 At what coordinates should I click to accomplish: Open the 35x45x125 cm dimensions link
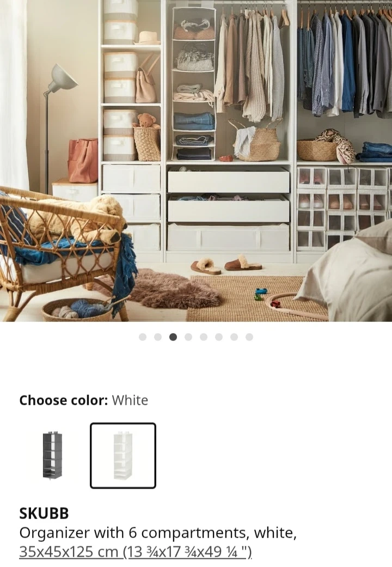click(135, 552)
